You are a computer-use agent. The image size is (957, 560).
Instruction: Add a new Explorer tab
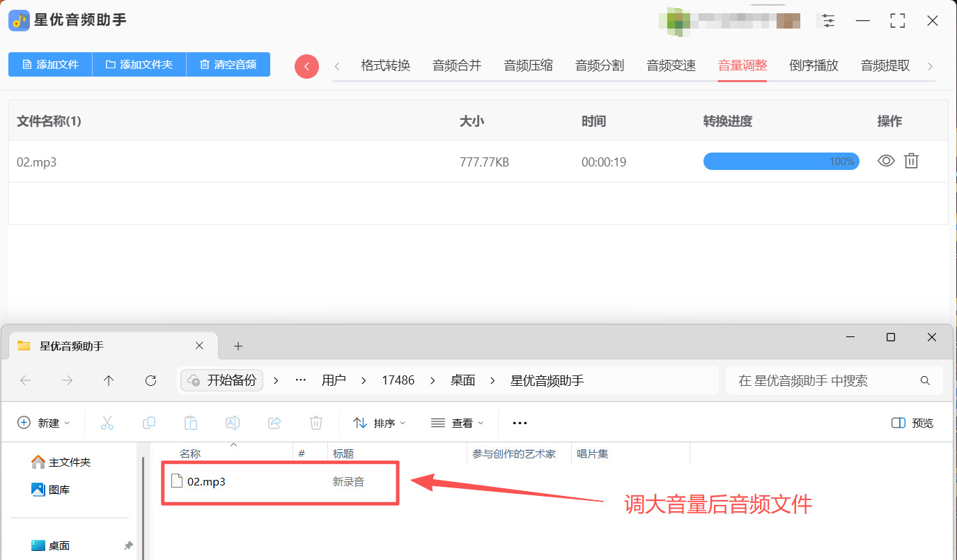click(238, 346)
